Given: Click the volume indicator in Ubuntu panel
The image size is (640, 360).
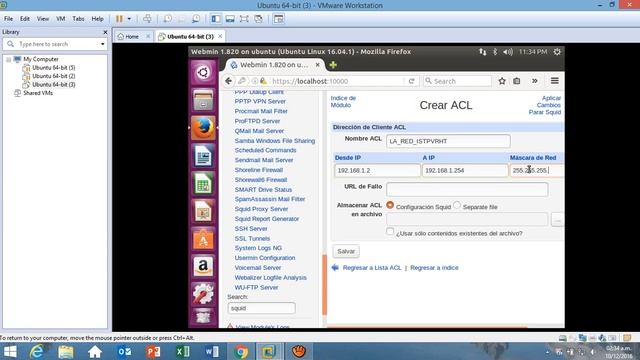Looking at the screenshot, I should pyautogui.click(x=508, y=52).
